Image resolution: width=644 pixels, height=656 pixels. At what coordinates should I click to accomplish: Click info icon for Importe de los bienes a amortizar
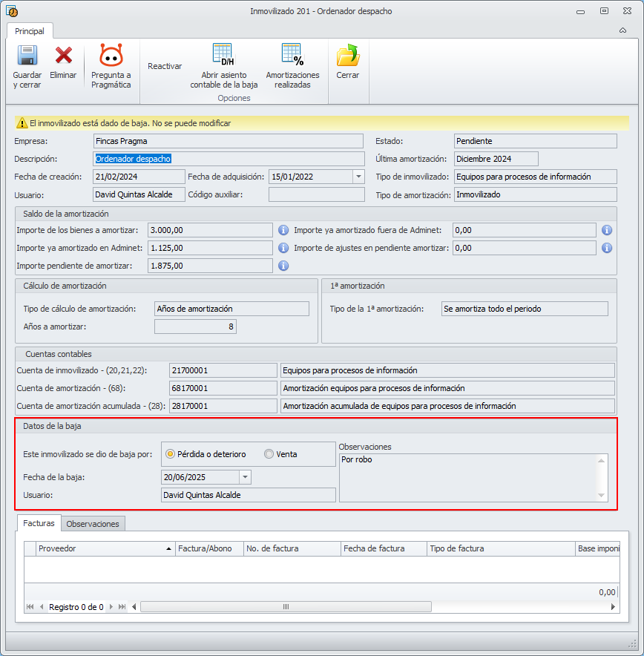click(x=283, y=230)
